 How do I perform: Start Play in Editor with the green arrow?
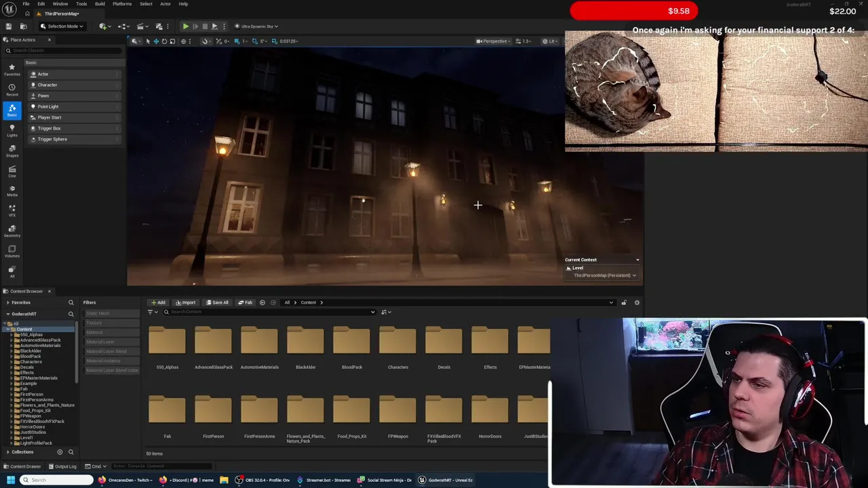pyautogui.click(x=185, y=26)
